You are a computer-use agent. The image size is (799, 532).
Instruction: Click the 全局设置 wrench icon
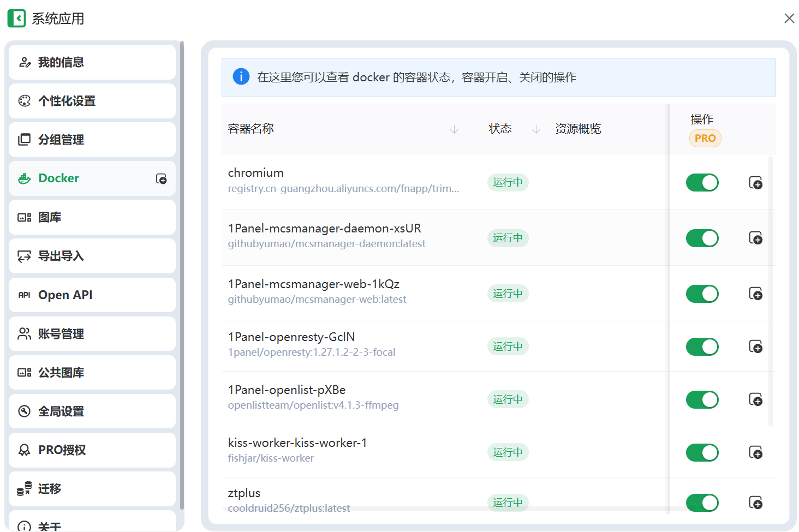(x=25, y=411)
